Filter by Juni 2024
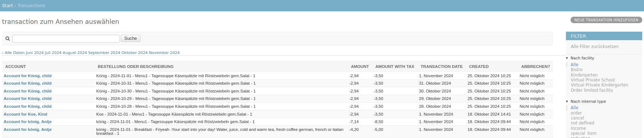The image size is (644, 138). point(35,53)
